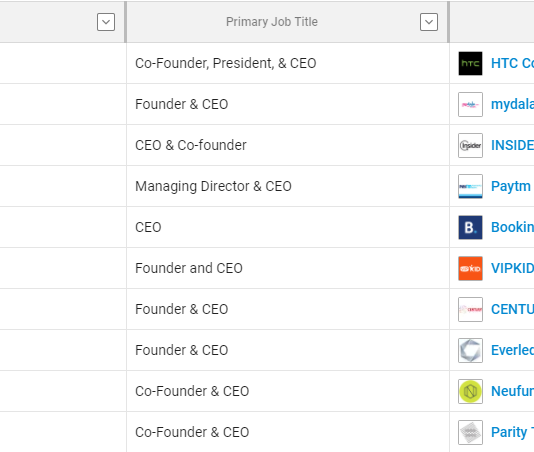Open the VIPKID company link

coord(512,268)
